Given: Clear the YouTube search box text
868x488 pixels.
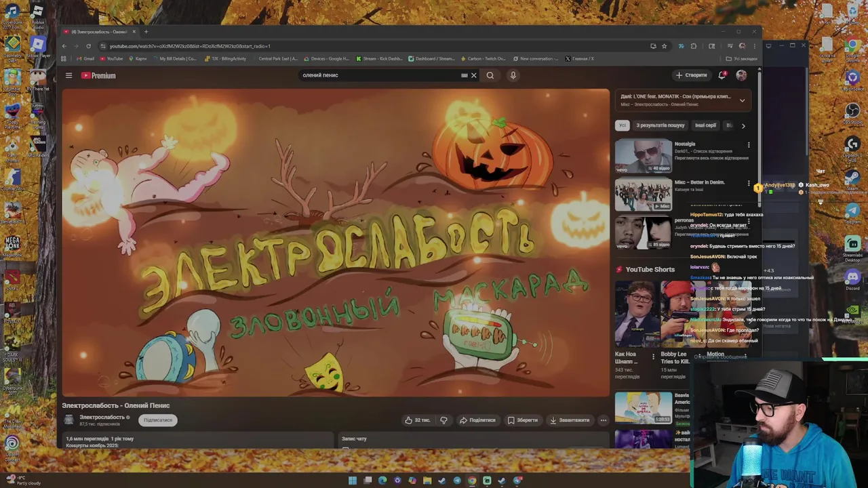Looking at the screenshot, I should click(474, 75).
